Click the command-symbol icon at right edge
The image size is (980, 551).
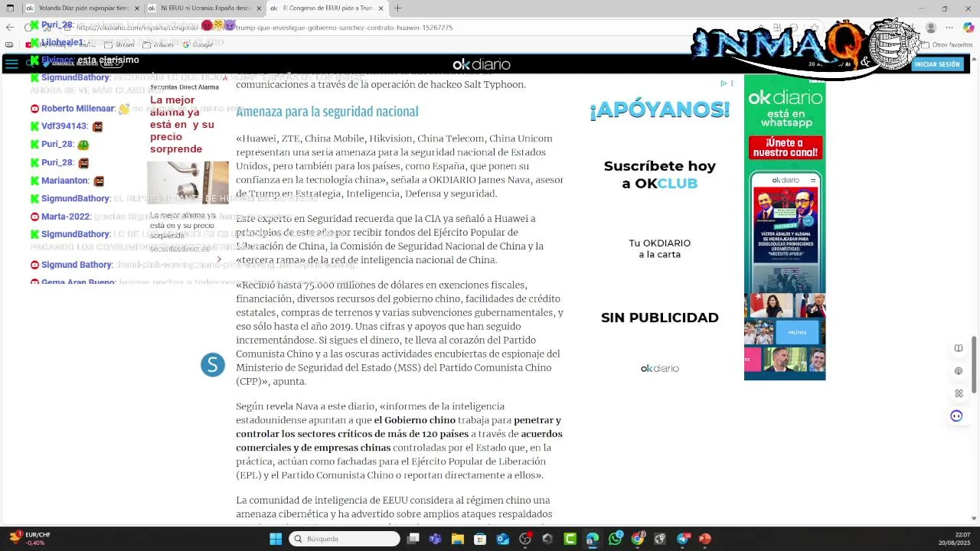click(958, 393)
